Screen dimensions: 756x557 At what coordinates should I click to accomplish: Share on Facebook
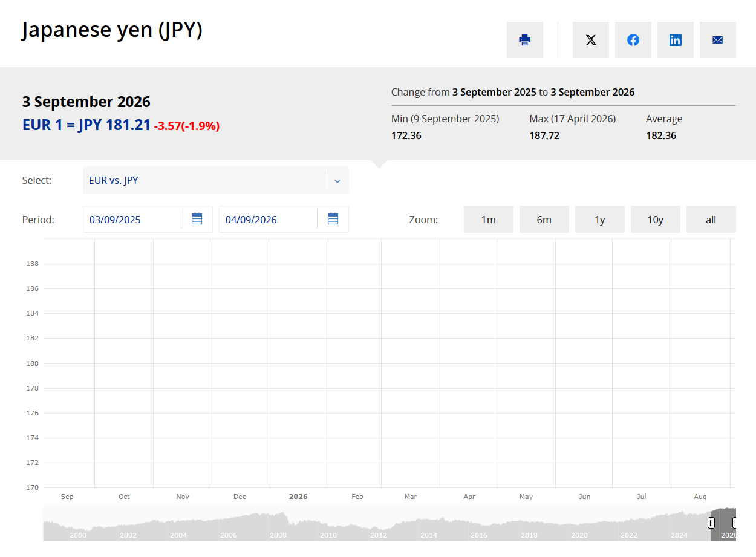pos(633,40)
